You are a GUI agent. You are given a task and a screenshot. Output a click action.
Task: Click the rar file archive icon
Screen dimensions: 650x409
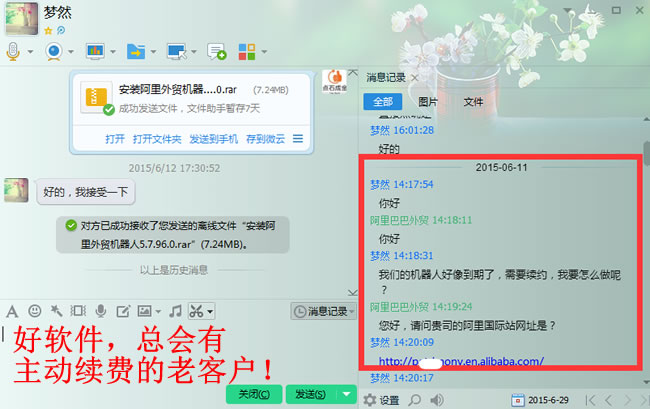96,98
